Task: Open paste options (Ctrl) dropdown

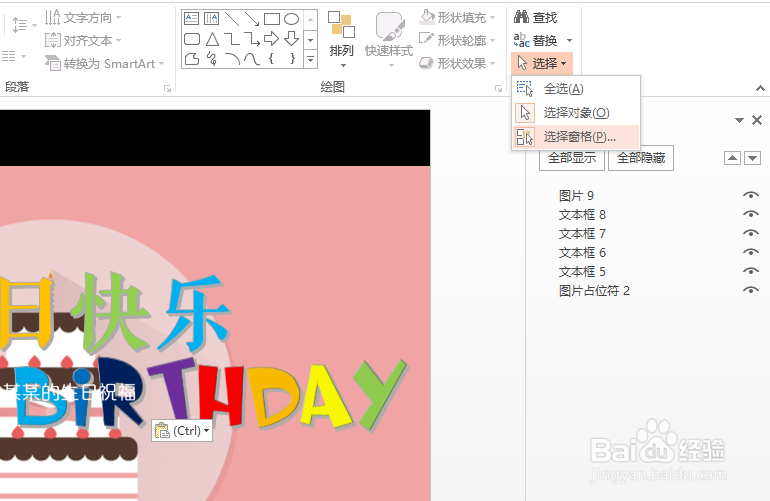Action: pyautogui.click(x=182, y=431)
